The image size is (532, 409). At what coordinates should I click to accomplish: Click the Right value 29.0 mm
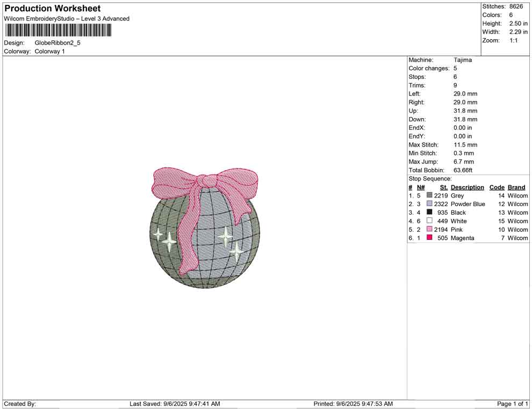(x=465, y=103)
